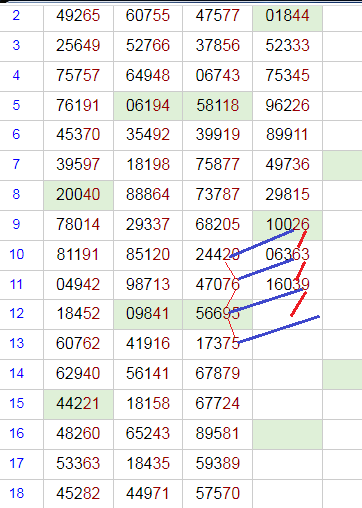This screenshot has width=362, height=508.
Task: Click cell containing 52333
Action: tap(287, 46)
